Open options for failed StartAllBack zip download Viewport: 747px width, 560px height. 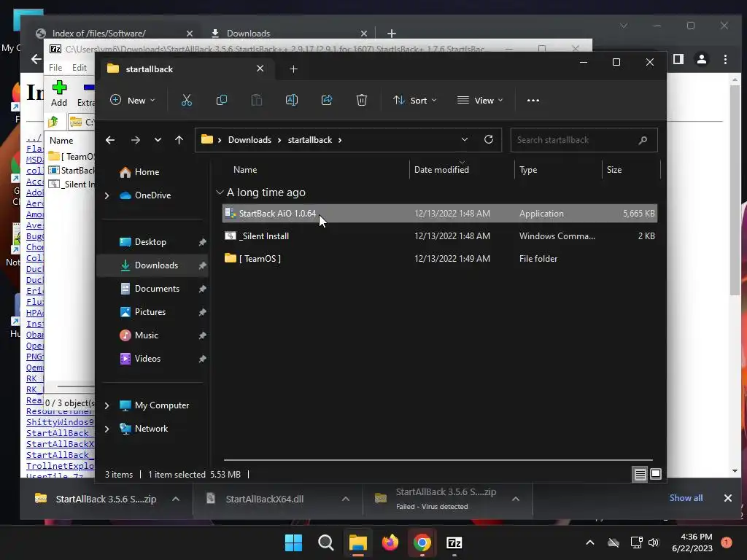click(516, 499)
